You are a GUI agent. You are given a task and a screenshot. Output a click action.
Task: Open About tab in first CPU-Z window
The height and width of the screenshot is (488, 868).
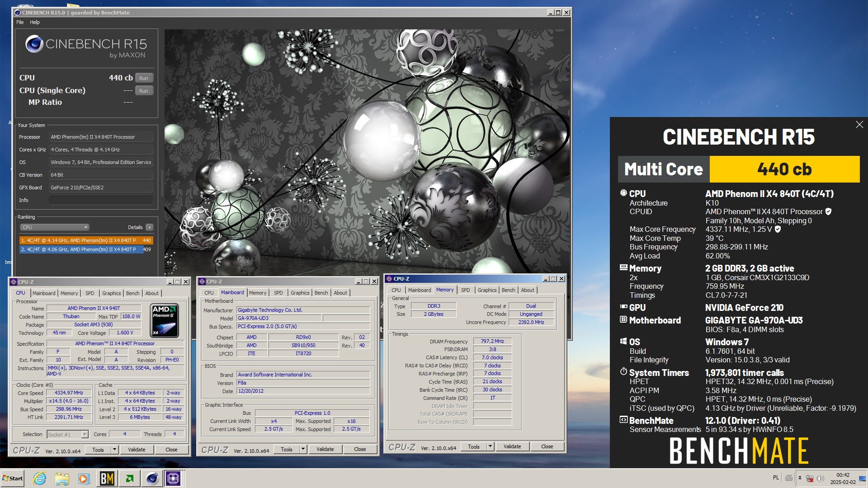[152, 293]
